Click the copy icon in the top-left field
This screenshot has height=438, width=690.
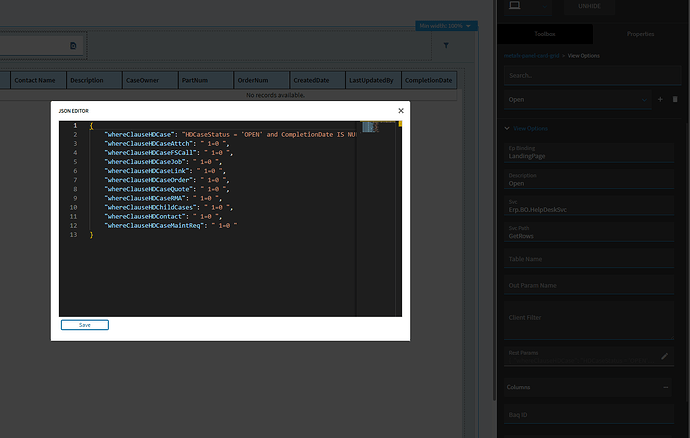[x=73, y=46]
